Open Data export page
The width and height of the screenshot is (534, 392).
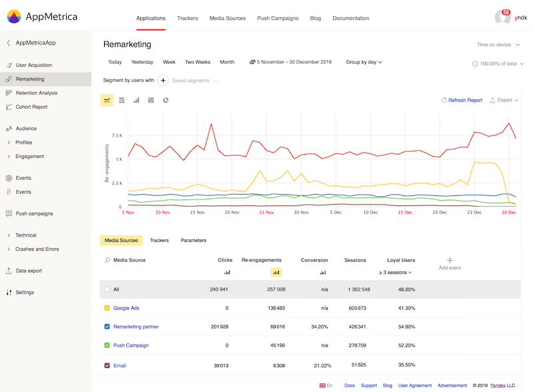(x=29, y=271)
